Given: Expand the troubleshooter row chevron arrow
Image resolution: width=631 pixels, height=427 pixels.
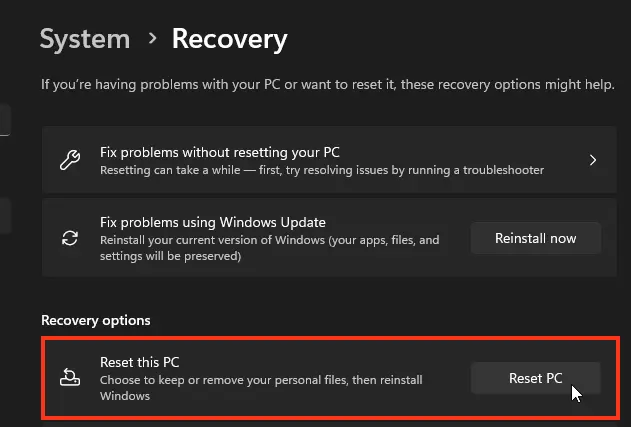Looking at the screenshot, I should pos(593,160).
